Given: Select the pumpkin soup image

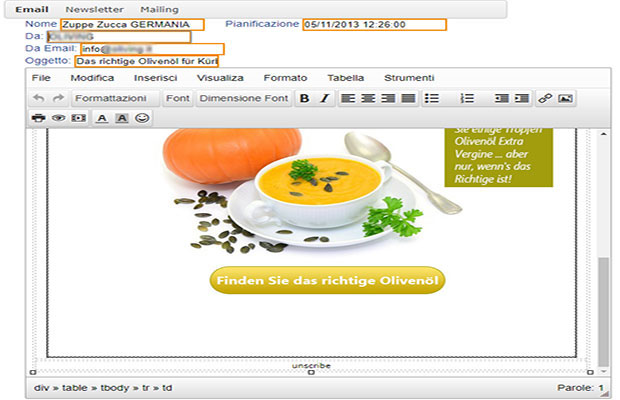Looking at the screenshot, I should coord(312,191).
